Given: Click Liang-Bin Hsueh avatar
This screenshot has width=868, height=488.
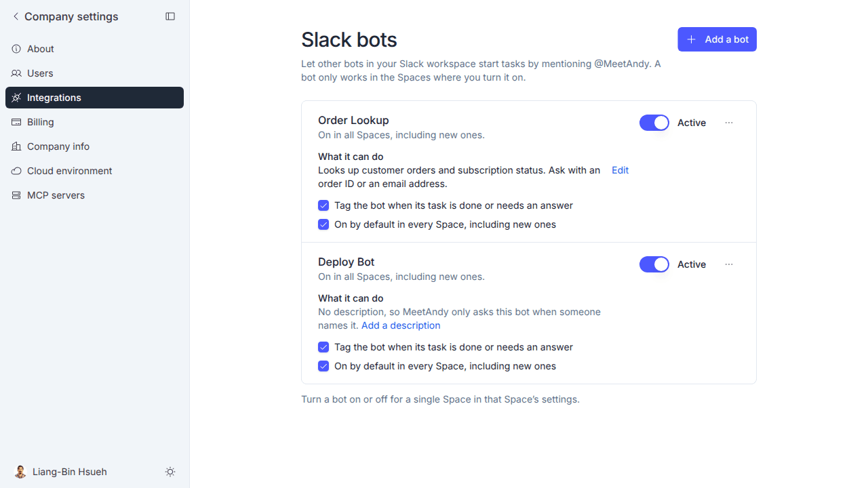Looking at the screenshot, I should click(20, 472).
